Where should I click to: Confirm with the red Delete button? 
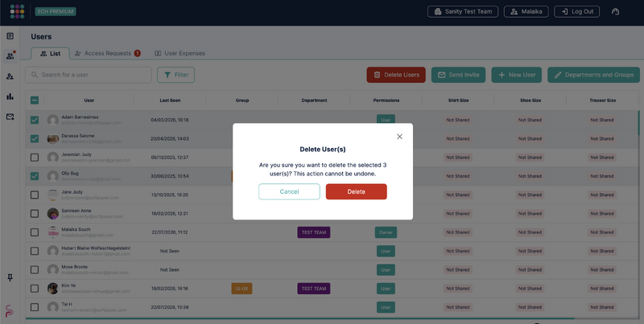click(x=356, y=191)
